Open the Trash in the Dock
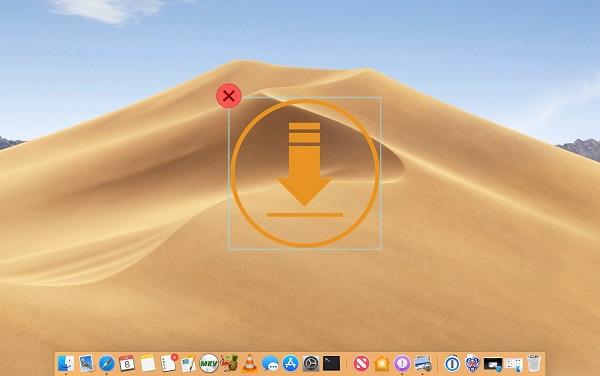Viewport: 600px width, 376px height. (x=534, y=363)
